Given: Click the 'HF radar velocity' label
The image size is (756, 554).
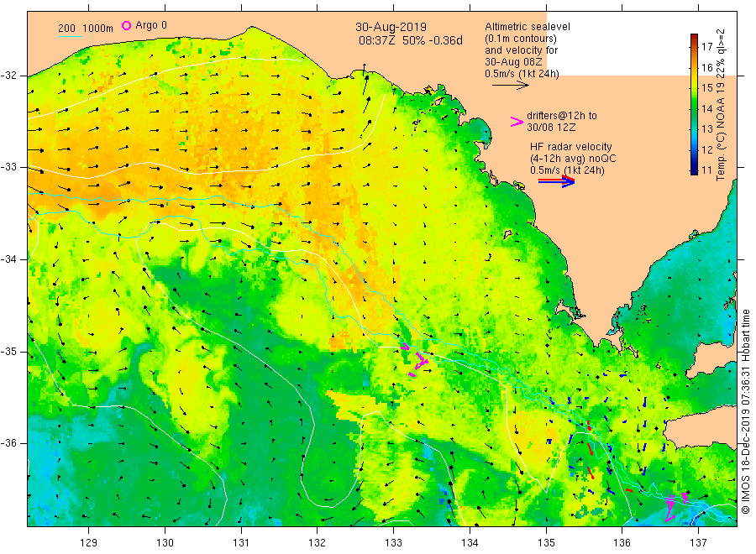Looking at the screenshot, I should (x=571, y=147).
